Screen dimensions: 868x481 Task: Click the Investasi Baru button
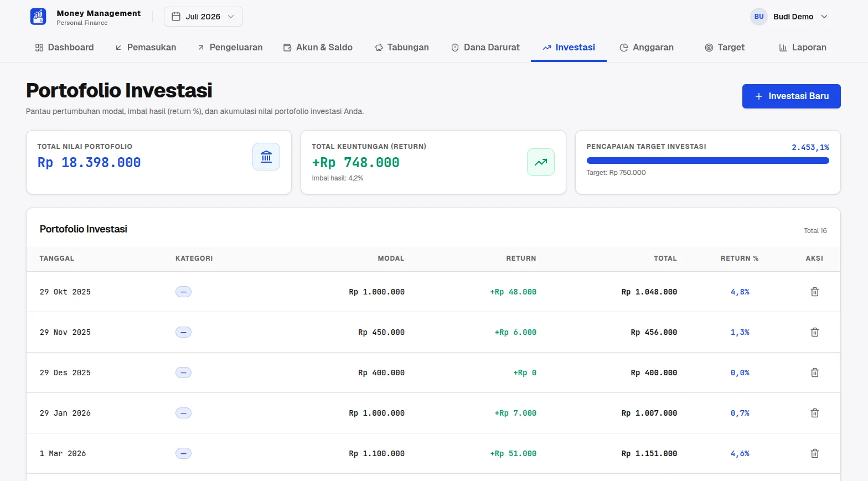pos(792,96)
